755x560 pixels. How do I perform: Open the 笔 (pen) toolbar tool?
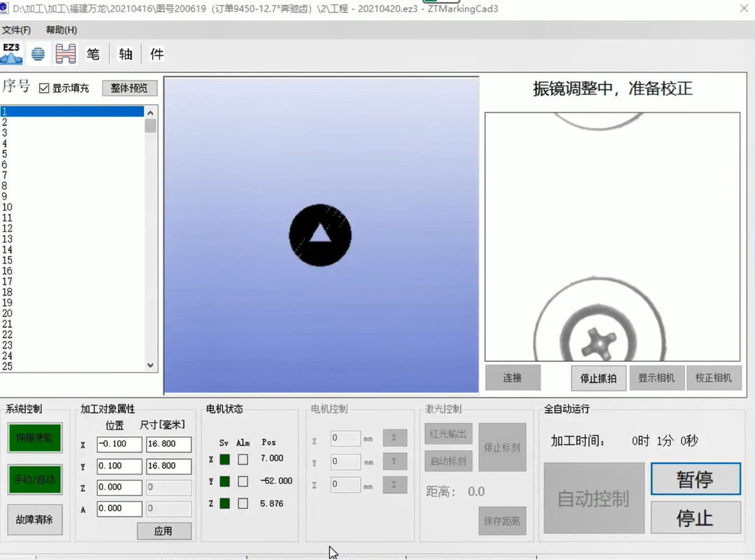pos(93,54)
